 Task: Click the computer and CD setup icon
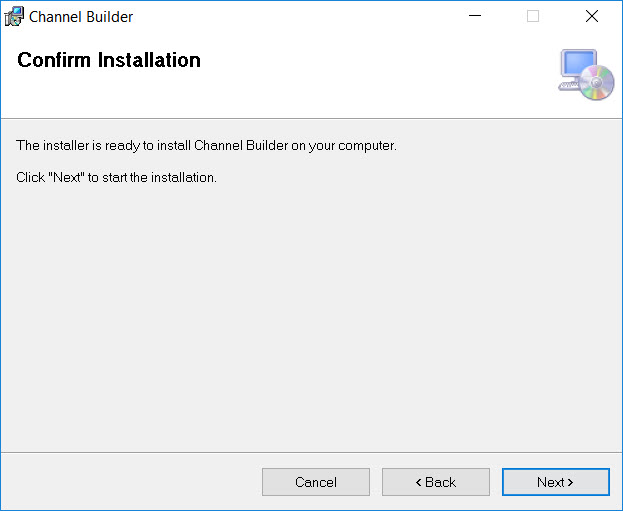coord(585,73)
